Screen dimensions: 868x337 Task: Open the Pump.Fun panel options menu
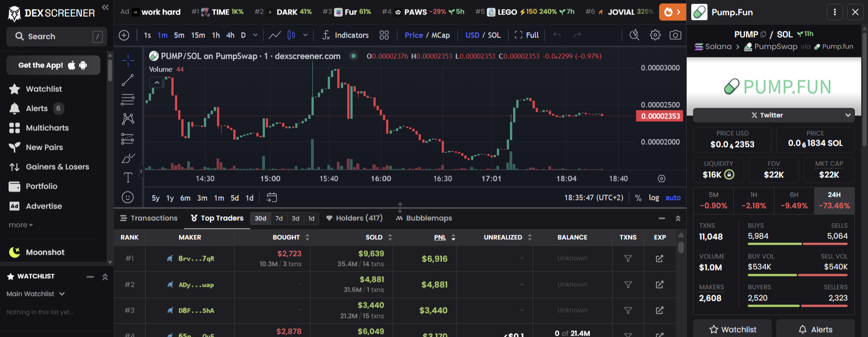[x=835, y=12]
